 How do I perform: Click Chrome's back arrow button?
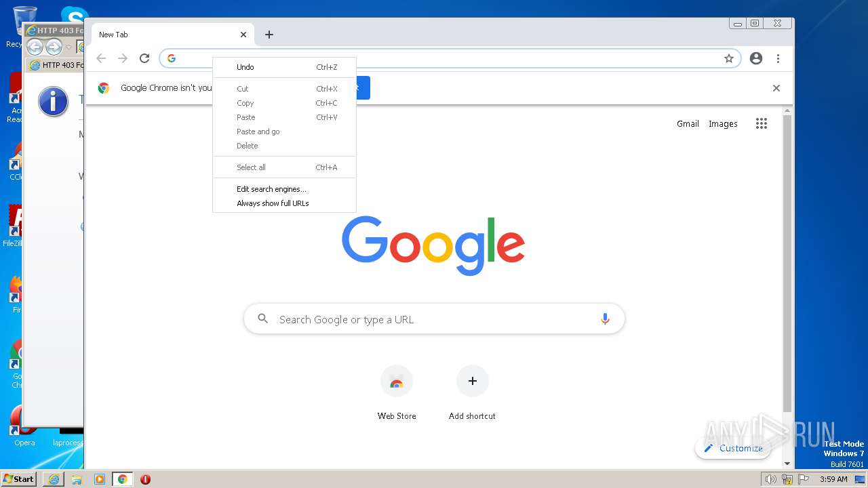pos(101,58)
